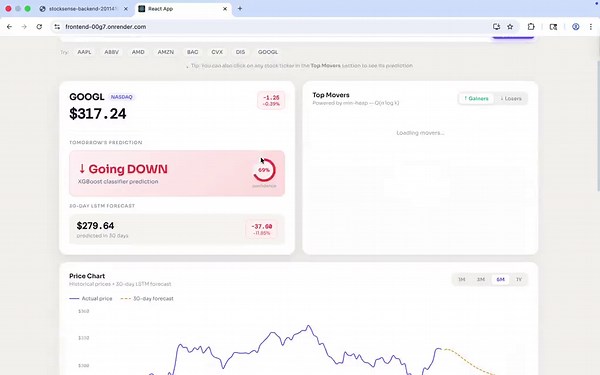Click the macOS yellow minimize window button

coord(18,8)
